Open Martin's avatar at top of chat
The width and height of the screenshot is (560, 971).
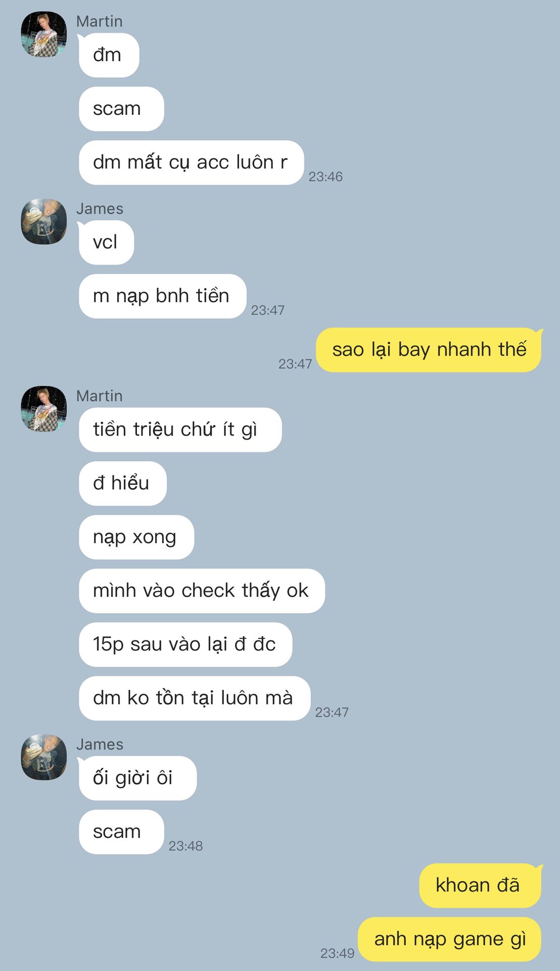(43, 34)
